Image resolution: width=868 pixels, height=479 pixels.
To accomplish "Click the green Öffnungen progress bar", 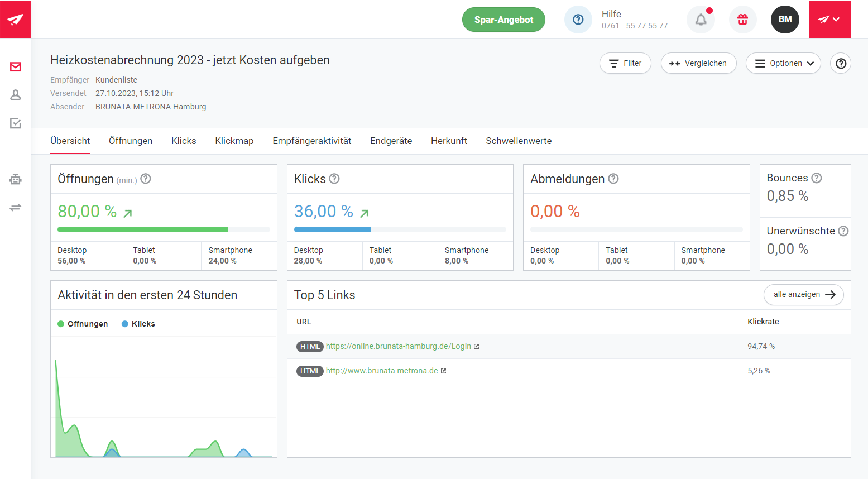I will tap(142, 229).
